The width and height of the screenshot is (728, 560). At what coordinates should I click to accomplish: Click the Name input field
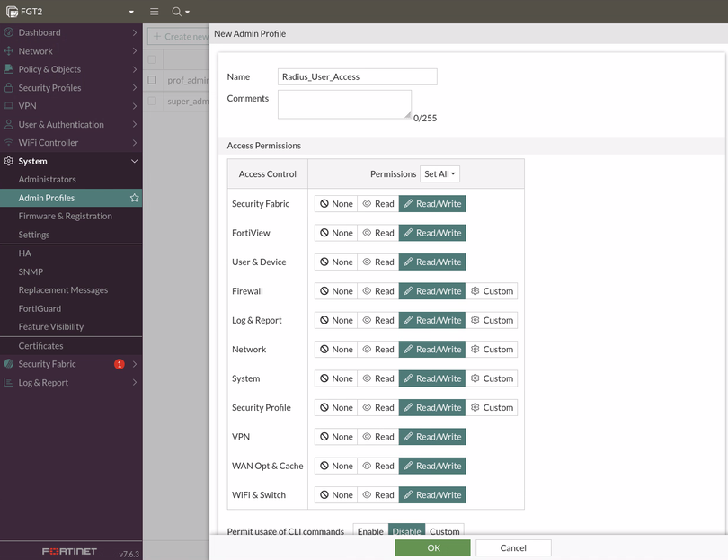coord(357,76)
